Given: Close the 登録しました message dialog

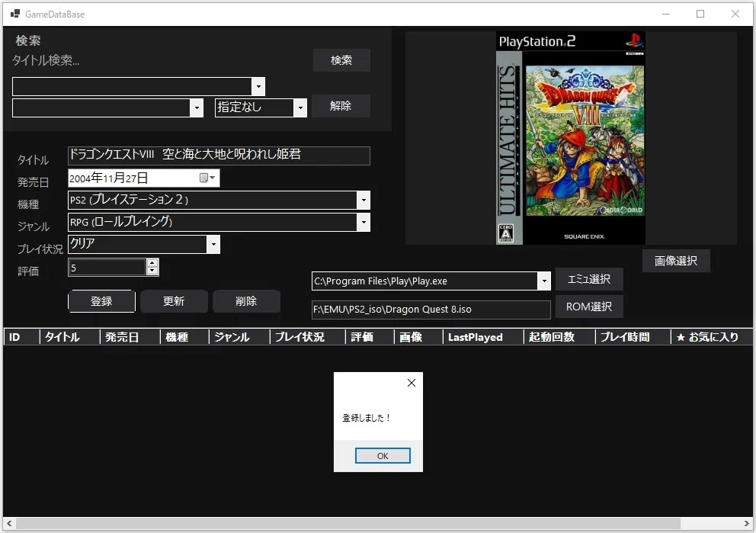Looking at the screenshot, I should [412, 383].
